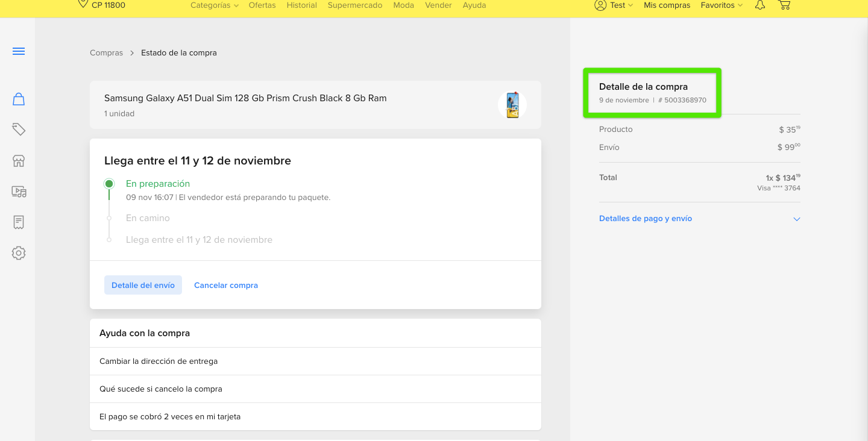This screenshot has height=441, width=868.
Task: Open the storefront sidebar icon
Action: coord(19,161)
